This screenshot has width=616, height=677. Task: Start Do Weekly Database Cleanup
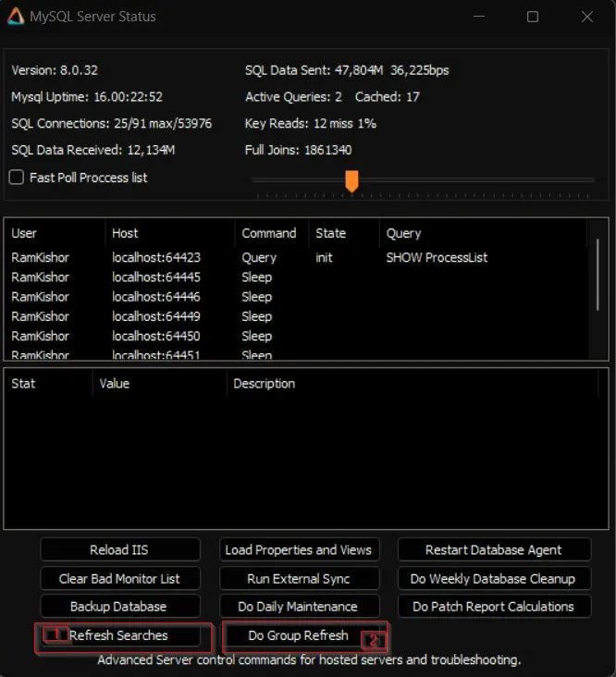click(x=494, y=579)
